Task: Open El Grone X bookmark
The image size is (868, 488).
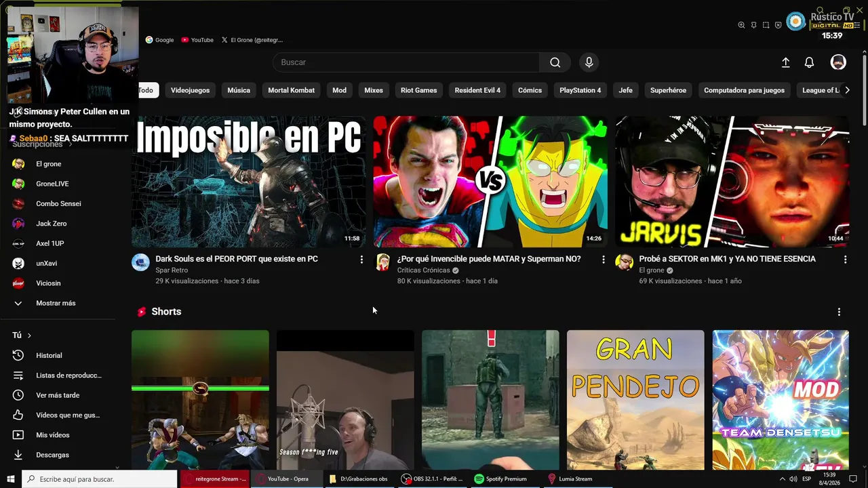Action: [252, 40]
